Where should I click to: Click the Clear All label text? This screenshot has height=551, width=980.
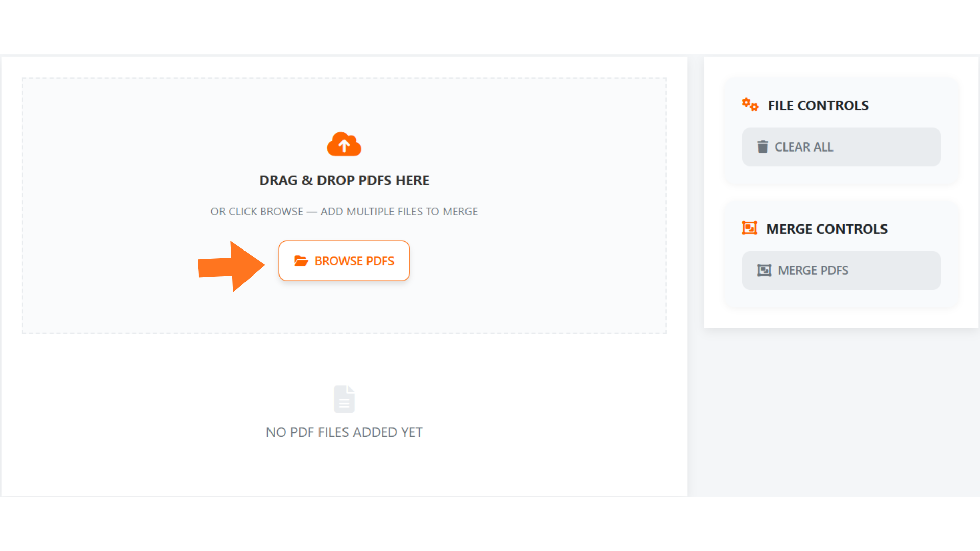coord(803,147)
